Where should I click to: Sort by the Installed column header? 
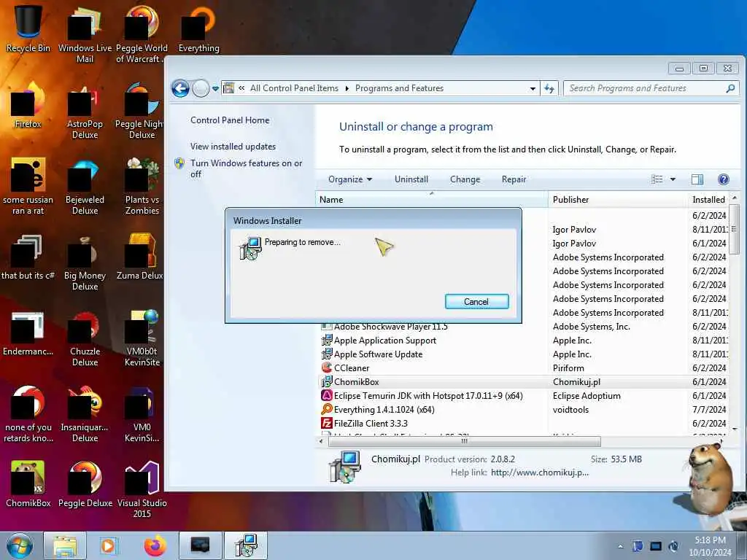point(708,200)
